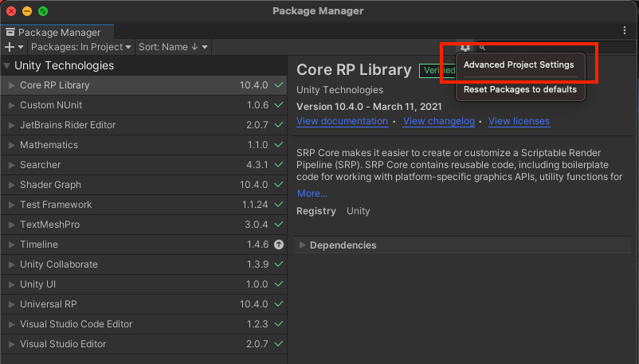Open the Sort: Name dropdown
Viewport: 639px width, 364px height.
coord(173,47)
